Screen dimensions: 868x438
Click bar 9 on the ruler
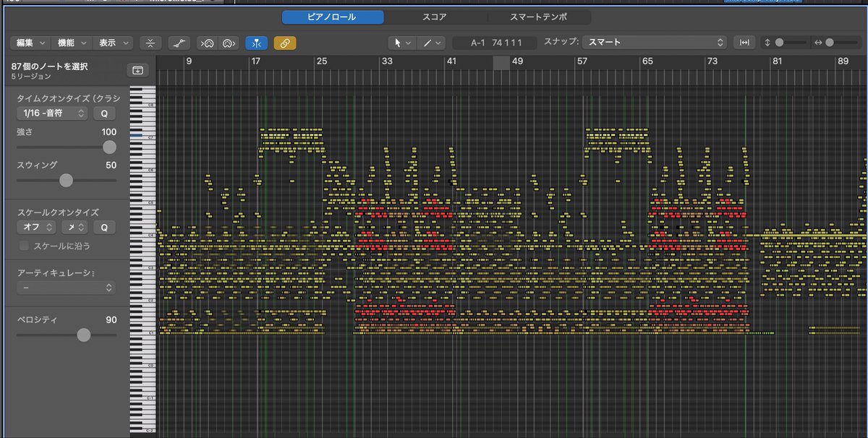click(x=189, y=63)
